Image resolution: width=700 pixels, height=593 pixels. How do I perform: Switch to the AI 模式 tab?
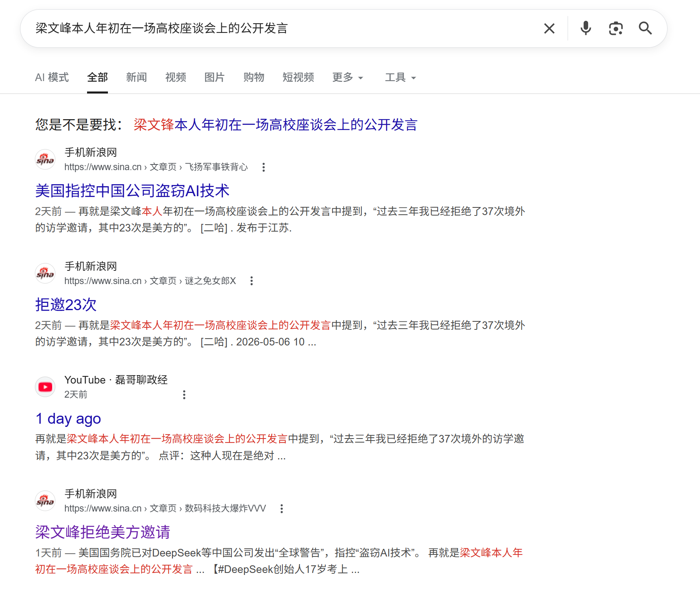52,77
